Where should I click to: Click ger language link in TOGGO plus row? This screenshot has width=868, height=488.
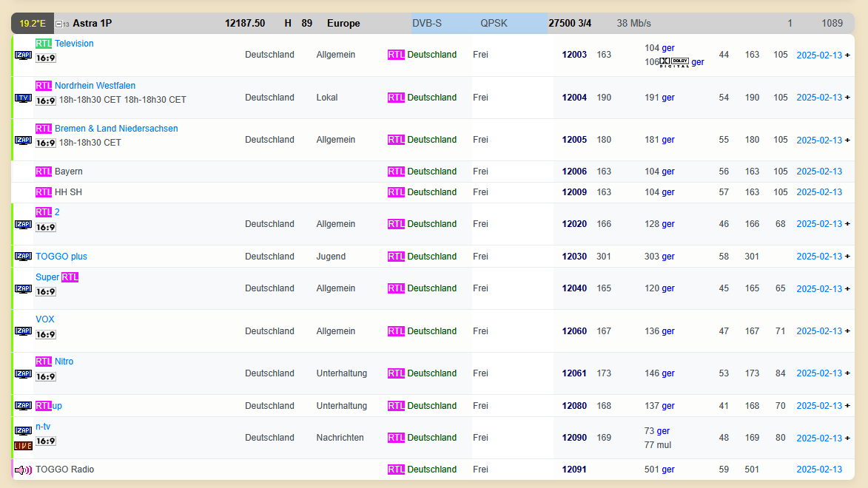coord(668,256)
